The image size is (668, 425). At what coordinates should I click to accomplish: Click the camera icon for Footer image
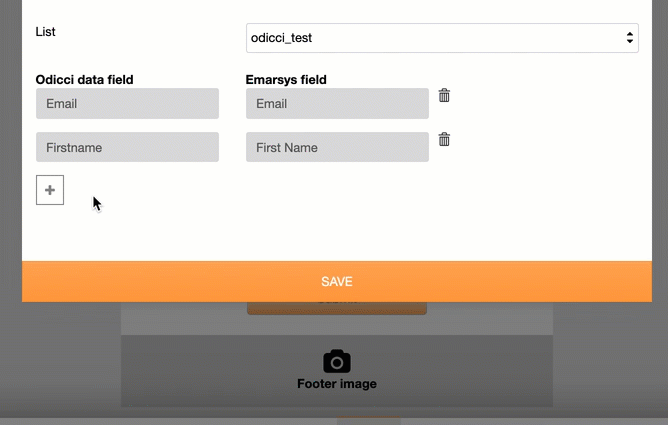point(337,361)
